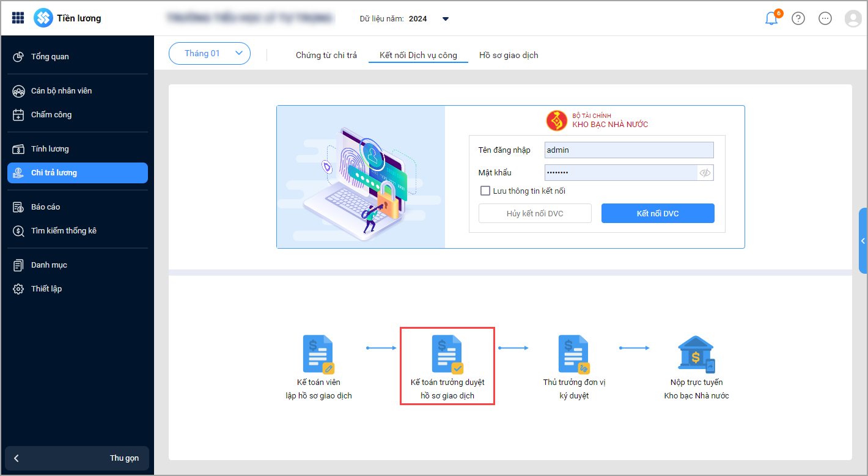Screen dimensions: 868x476
Task: Click the Hủy kết nối DVC button
Action: 535,213
